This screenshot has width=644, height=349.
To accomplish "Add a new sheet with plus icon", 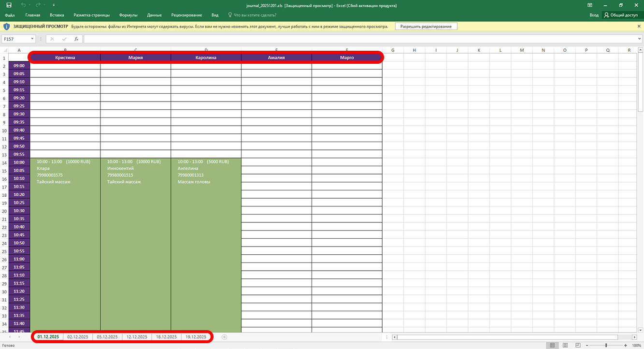I will [x=224, y=337].
